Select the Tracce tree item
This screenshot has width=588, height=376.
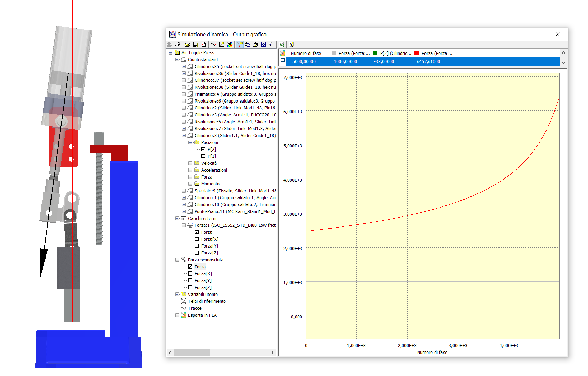pyautogui.click(x=195, y=308)
